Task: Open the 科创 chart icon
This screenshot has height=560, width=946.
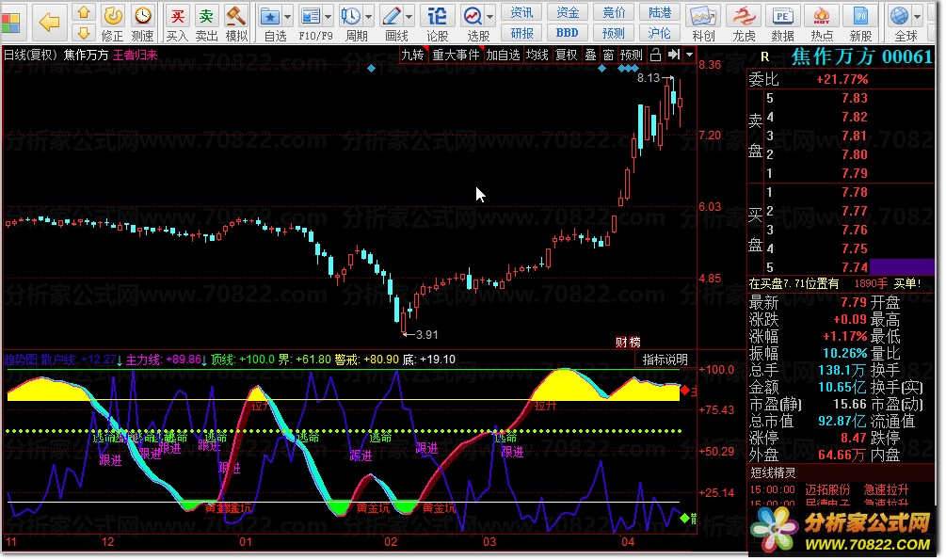Action: tap(703, 16)
